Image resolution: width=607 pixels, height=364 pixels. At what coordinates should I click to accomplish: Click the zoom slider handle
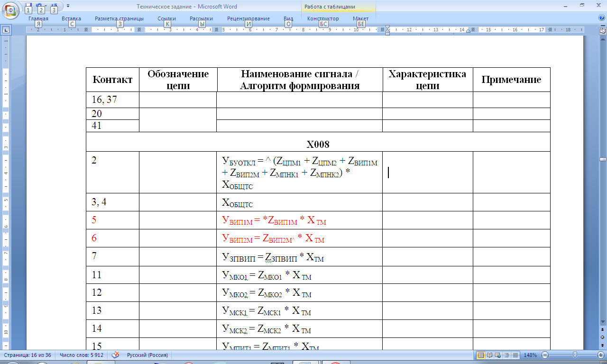pyautogui.click(x=575, y=355)
